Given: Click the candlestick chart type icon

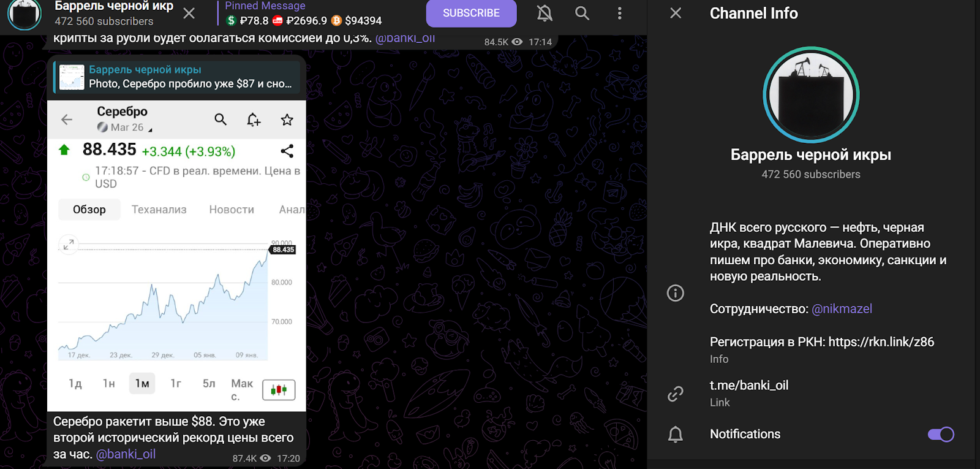Looking at the screenshot, I should [279, 390].
